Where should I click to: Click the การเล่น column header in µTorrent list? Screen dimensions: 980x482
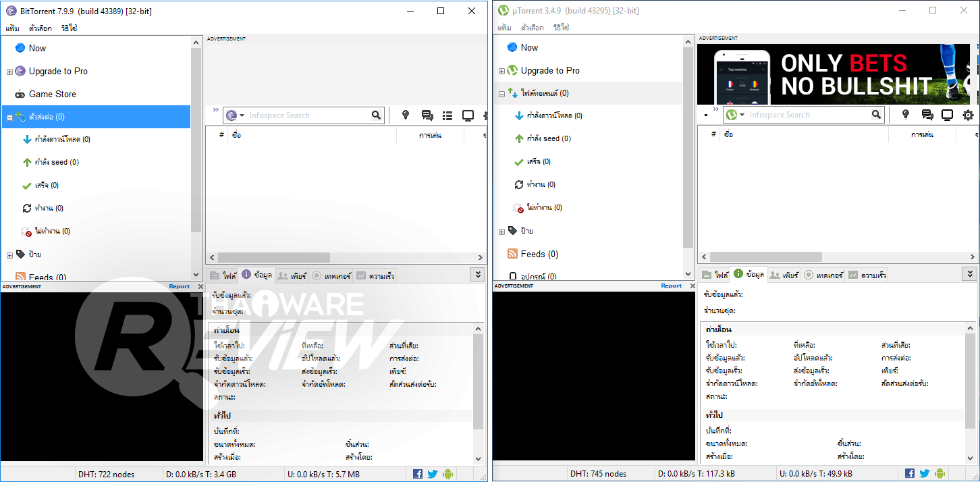tap(922, 134)
